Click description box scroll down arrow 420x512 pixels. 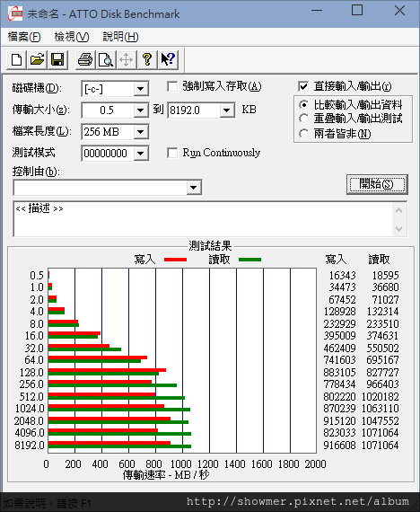[398, 228]
